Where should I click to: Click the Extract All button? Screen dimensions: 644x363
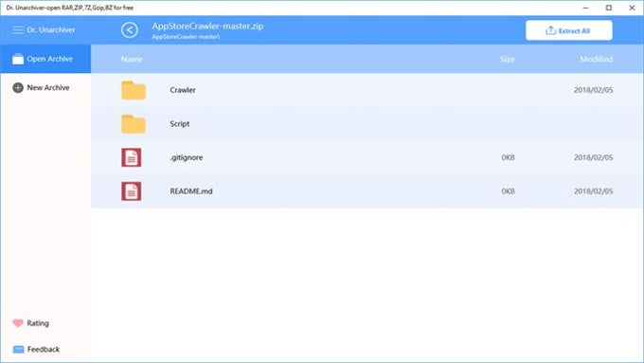(569, 30)
